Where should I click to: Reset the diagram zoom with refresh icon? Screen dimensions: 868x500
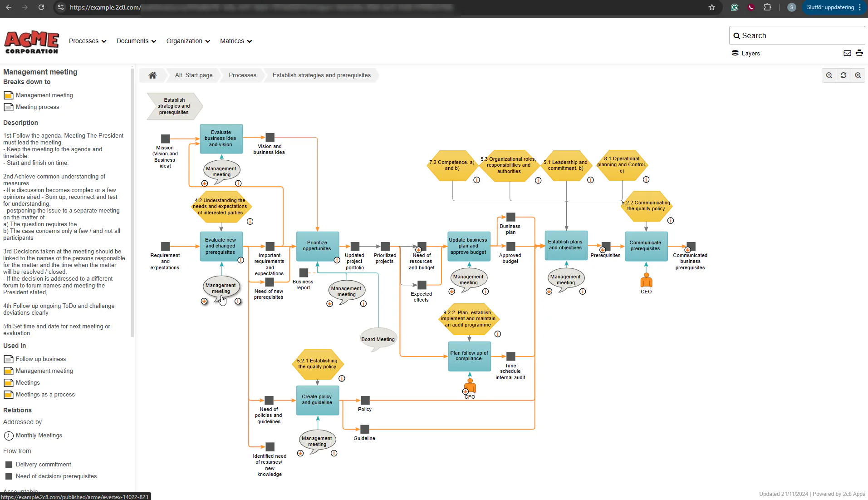(843, 75)
